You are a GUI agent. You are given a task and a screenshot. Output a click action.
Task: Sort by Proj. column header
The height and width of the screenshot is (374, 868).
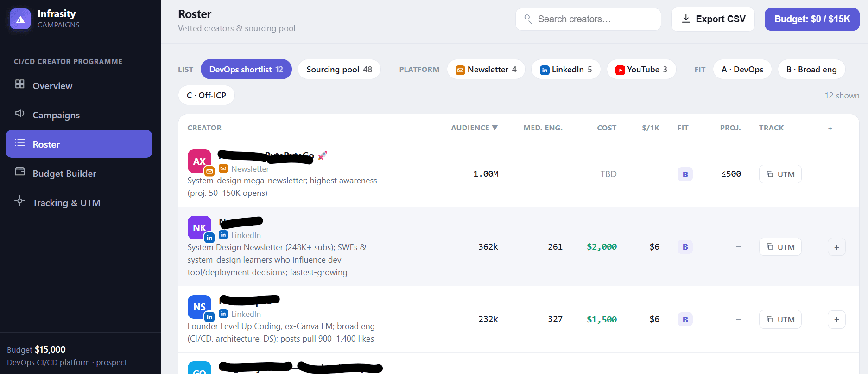click(730, 128)
